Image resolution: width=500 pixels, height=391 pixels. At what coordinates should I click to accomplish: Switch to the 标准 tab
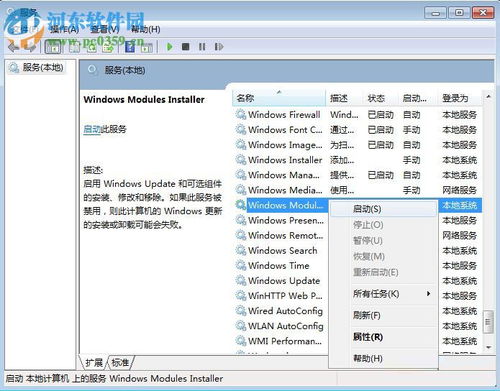[120, 362]
